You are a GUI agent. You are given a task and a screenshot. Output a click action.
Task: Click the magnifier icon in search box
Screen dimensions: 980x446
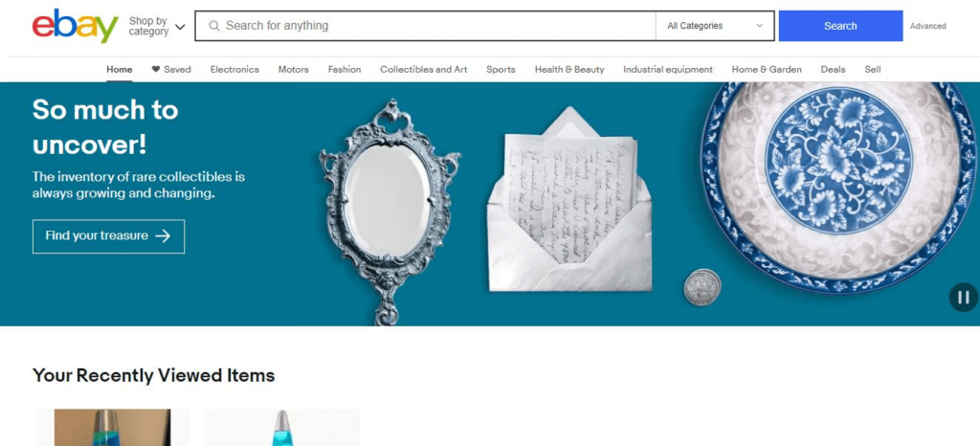(214, 26)
